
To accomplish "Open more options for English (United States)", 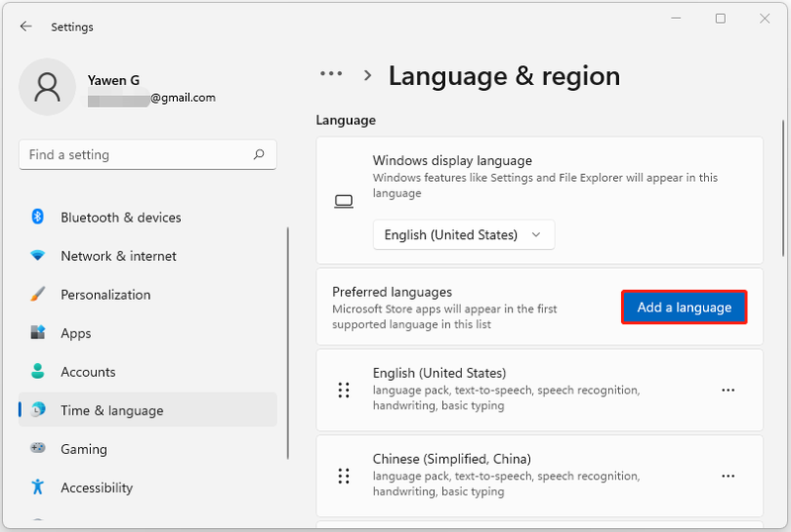I will [x=728, y=391].
